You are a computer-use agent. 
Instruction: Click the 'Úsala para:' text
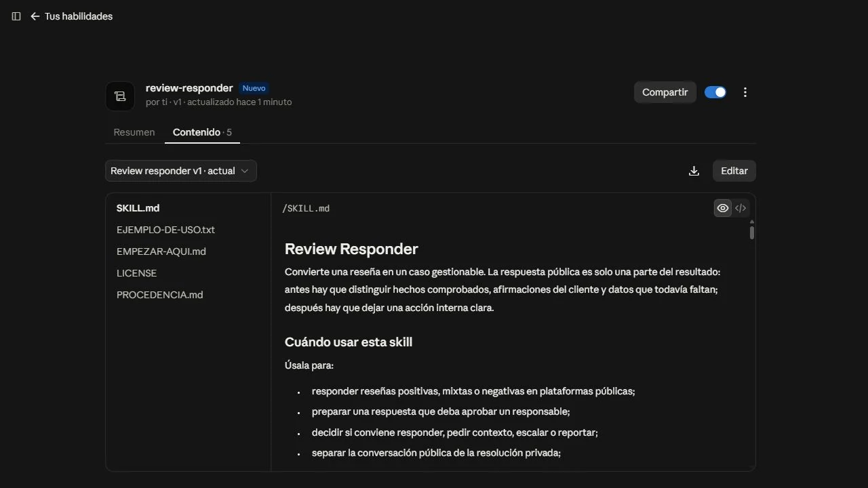pyautogui.click(x=309, y=365)
